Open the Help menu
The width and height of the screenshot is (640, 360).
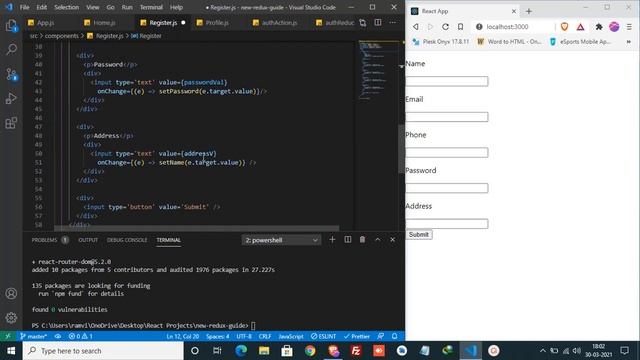(x=176, y=7)
